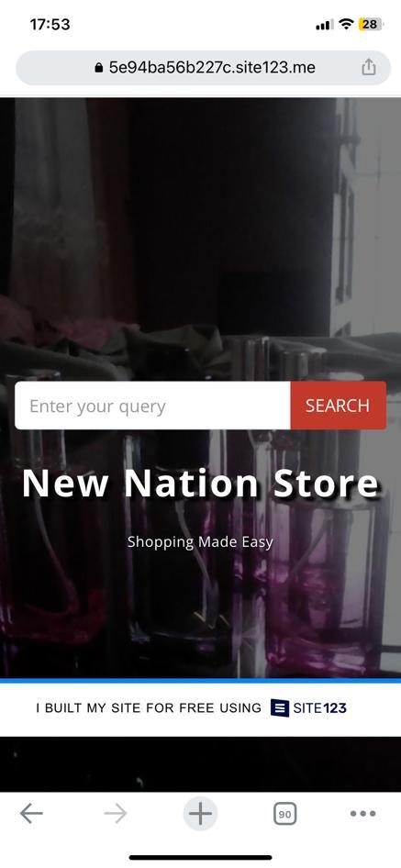The width and height of the screenshot is (401, 868).
Task: Tap the padlock icon beside the URL
Action: [99, 68]
